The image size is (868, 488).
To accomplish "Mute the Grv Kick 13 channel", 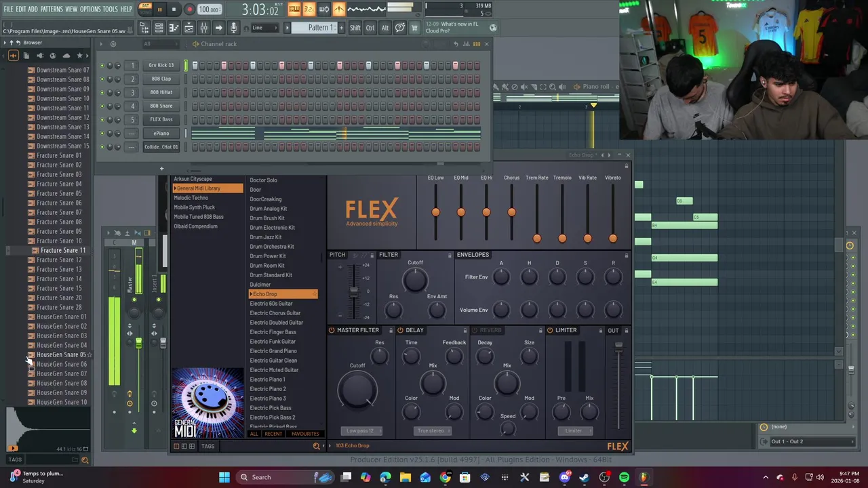I will (x=102, y=66).
